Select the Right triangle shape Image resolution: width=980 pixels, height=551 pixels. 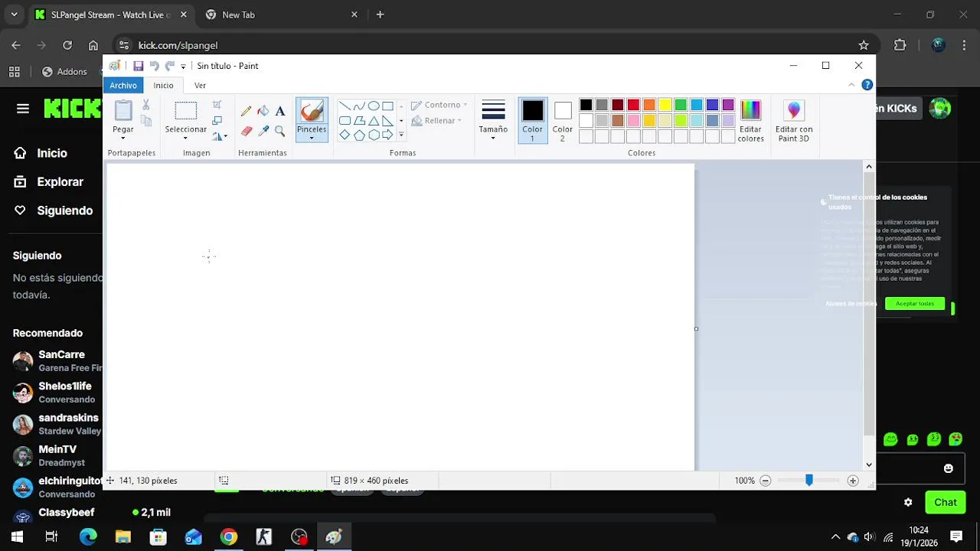click(387, 121)
